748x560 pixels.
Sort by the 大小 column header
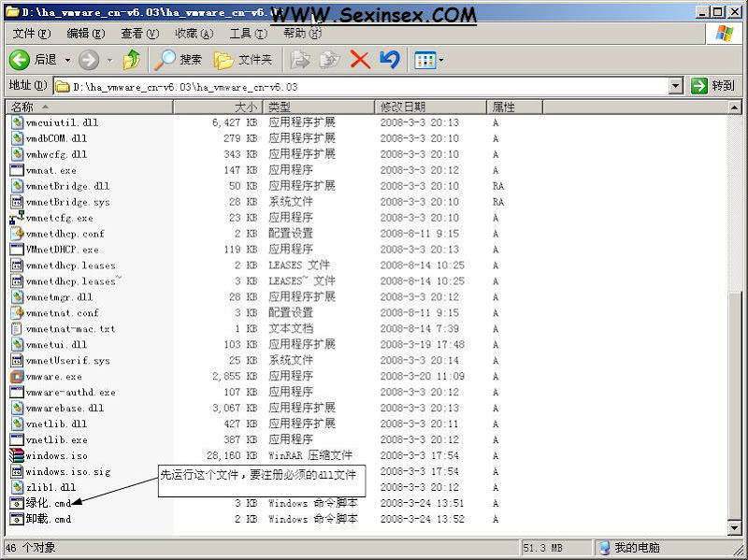tap(218, 107)
